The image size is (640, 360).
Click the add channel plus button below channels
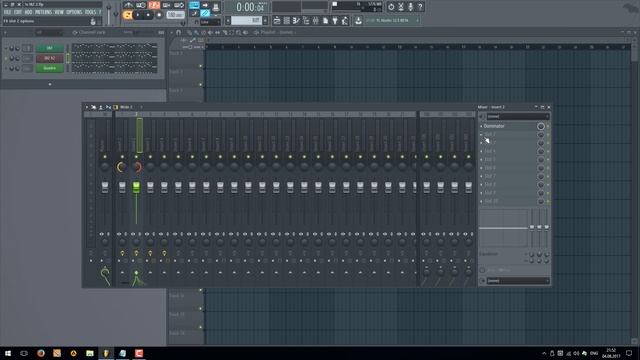[x=50, y=84]
